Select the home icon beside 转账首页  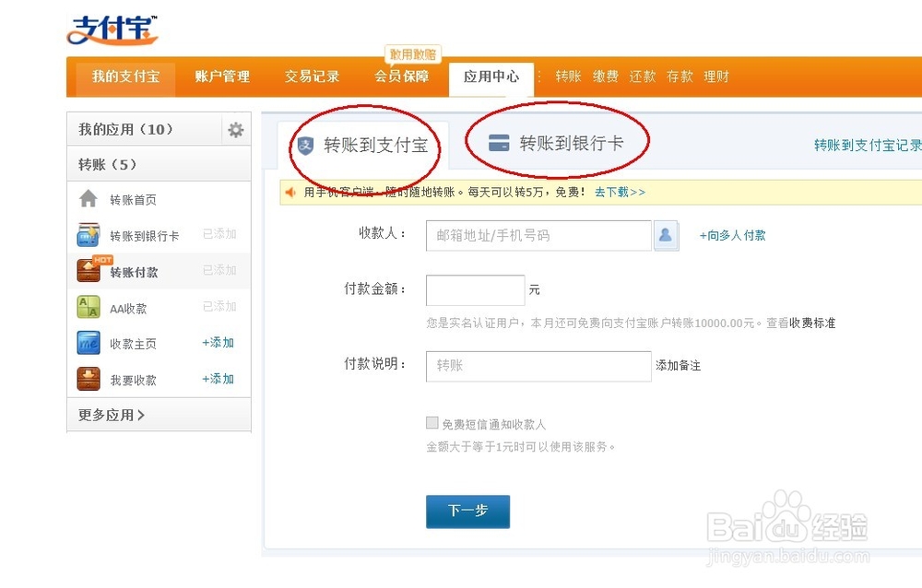[x=89, y=198]
